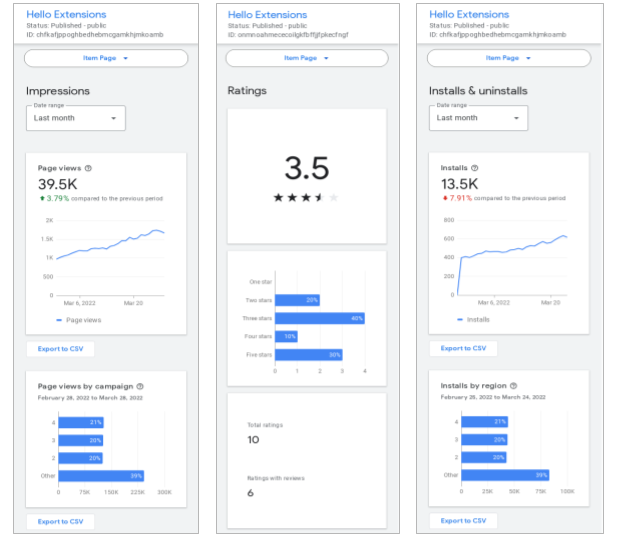Open Impressions date range dropdown

(76, 118)
